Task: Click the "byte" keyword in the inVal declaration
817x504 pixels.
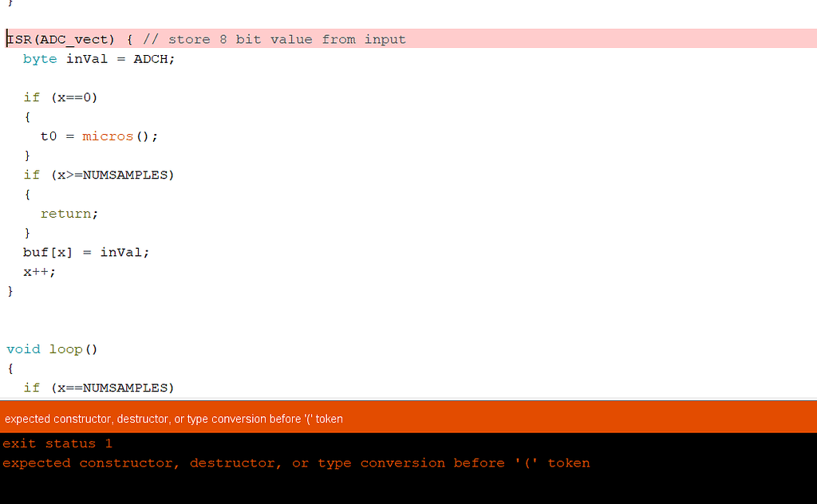Action: [x=40, y=59]
